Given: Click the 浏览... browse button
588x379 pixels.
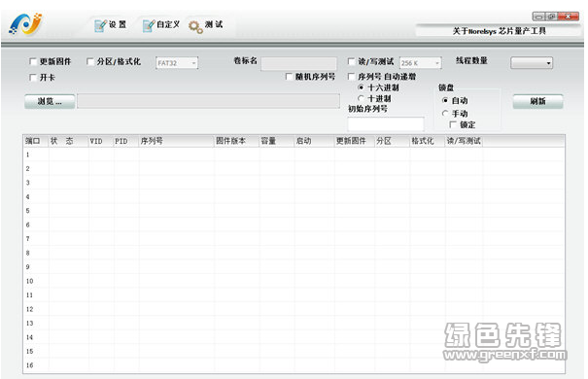Looking at the screenshot, I should [50, 102].
